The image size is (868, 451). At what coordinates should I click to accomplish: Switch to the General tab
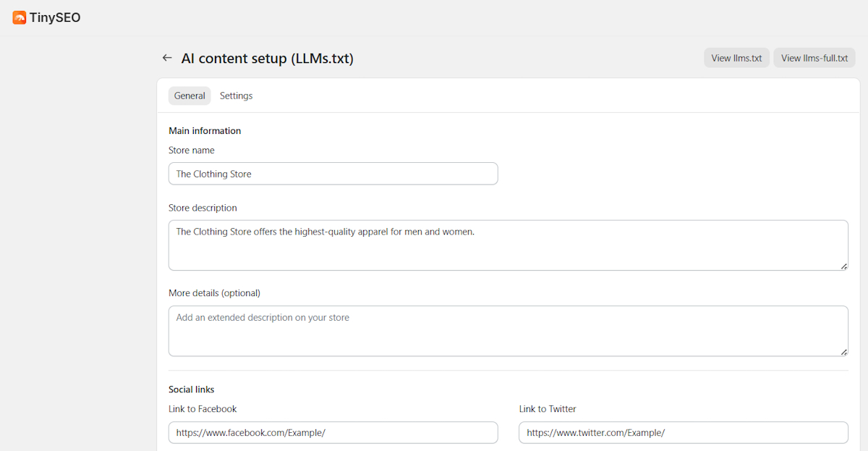coord(190,96)
